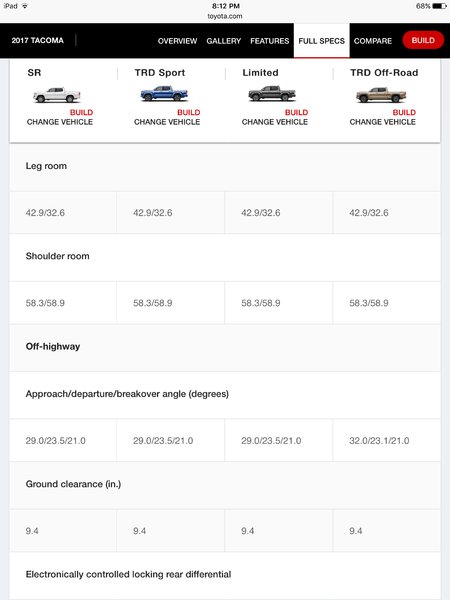Click Change Vehicle under TRD Off-Road

382,122
